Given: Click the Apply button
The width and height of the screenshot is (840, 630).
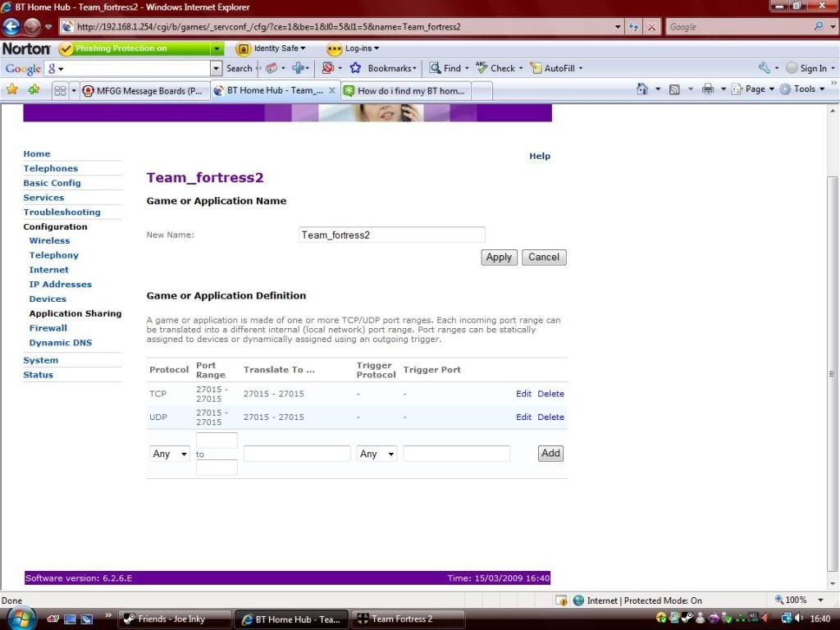Looking at the screenshot, I should (499, 257).
